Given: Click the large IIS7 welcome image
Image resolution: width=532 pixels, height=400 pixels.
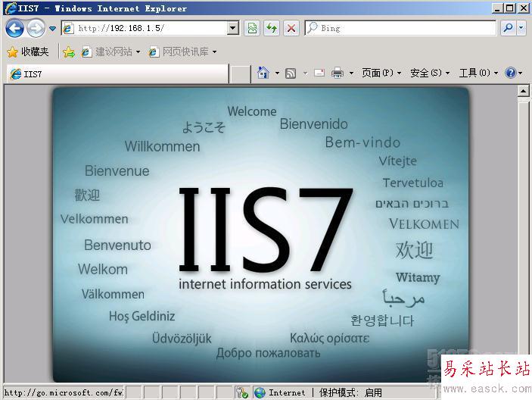Looking at the screenshot, I should (x=261, y=235).
